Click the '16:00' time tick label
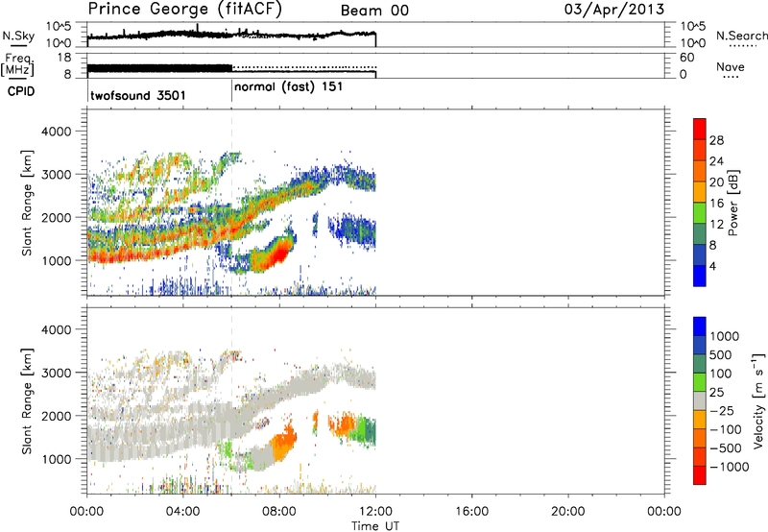Viewport: 768px width, 532px height. pyautogui.click(x=471, y=512)
